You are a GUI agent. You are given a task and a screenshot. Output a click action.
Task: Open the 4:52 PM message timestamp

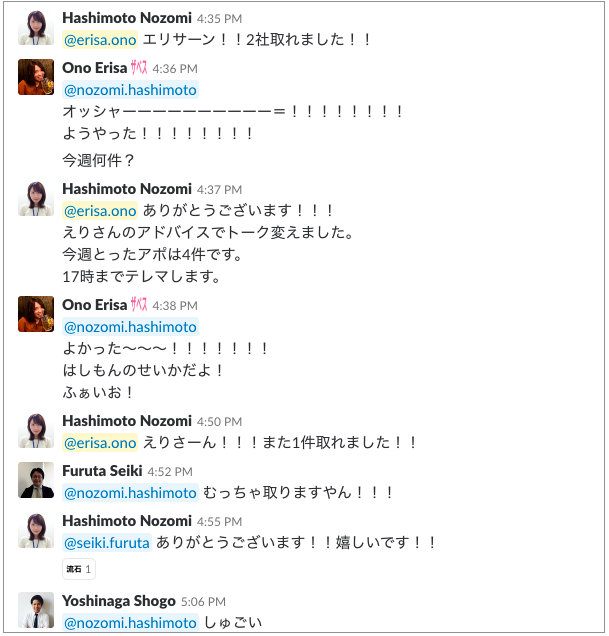pos(172,472)
